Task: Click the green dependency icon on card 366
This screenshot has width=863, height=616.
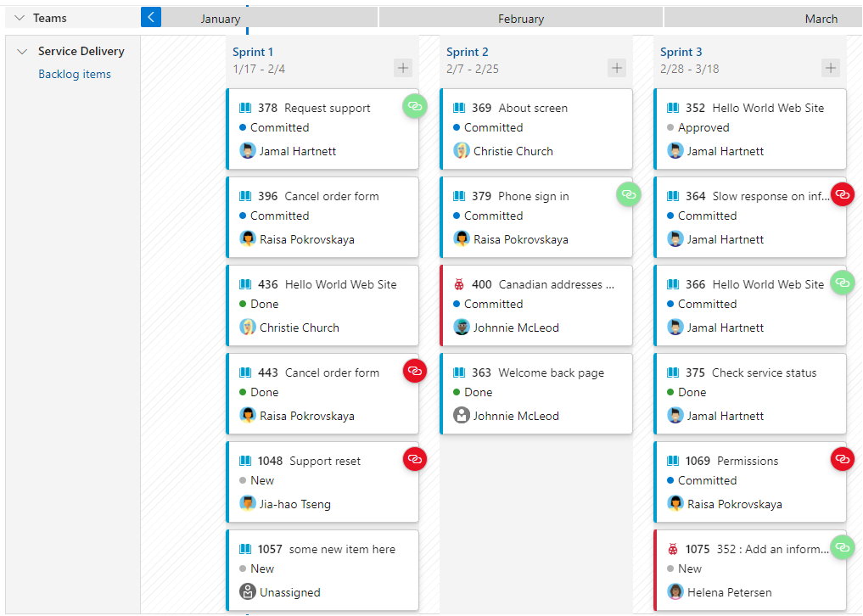Action: pos(842,283)
